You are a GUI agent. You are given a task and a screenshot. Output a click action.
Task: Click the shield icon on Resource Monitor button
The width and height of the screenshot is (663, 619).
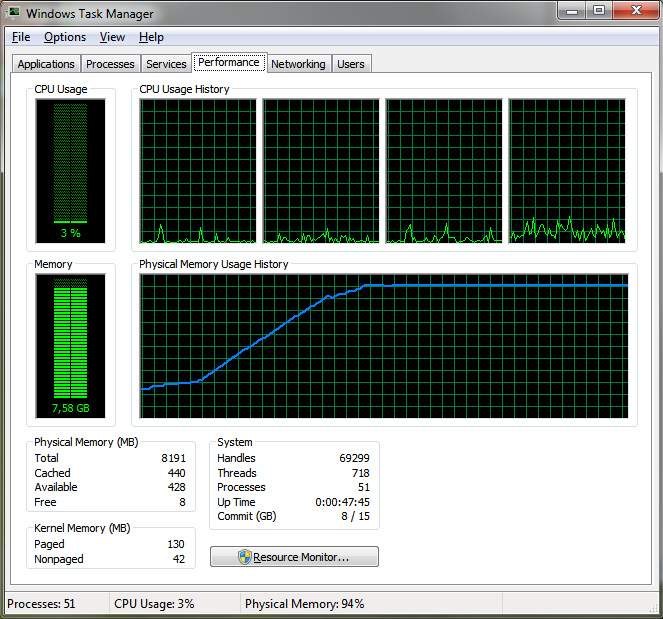[244, 557]
